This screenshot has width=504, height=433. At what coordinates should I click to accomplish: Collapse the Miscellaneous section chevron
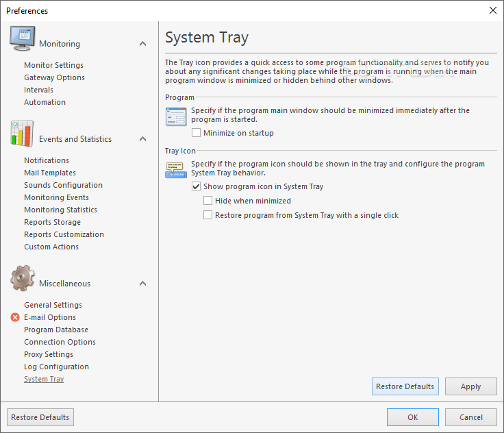coord(142,284)
